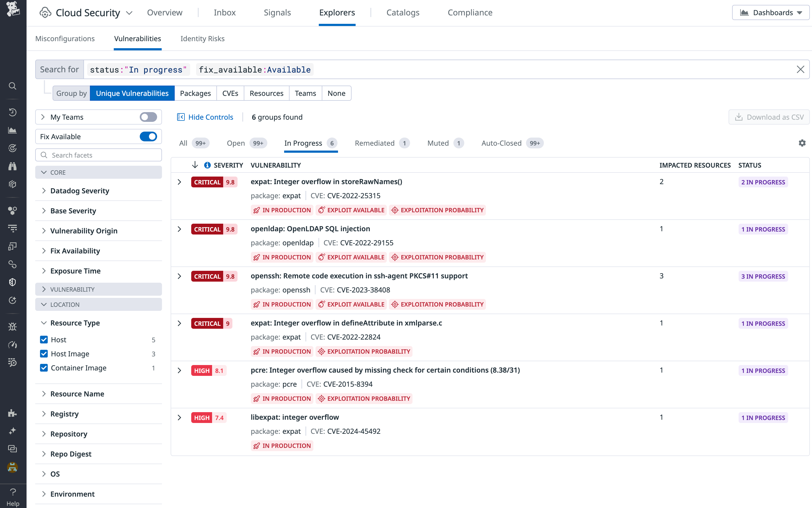Click the sparkles AI icon in the sidebar
This screenshot has width=812, height=508.
pos(13,431)
